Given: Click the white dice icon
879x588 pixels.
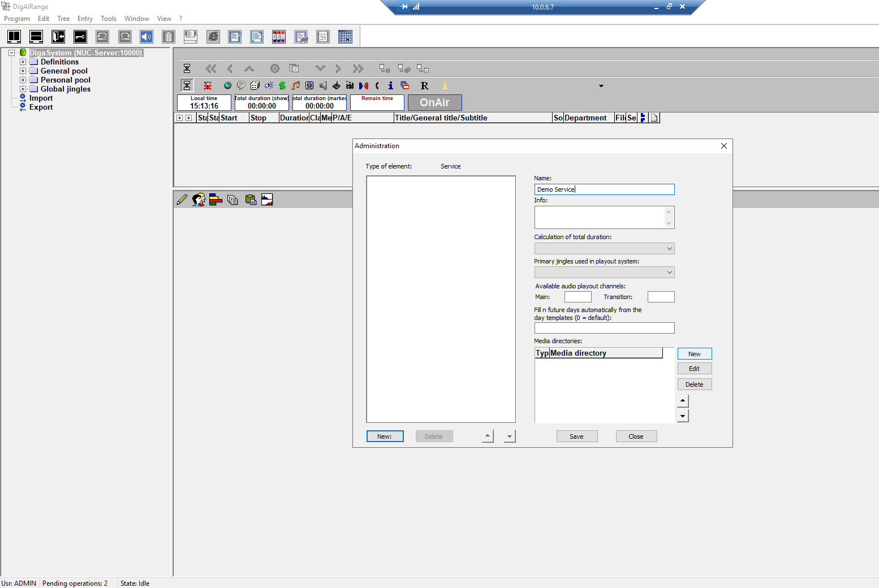Looking at the screenshot, I should pyautogui.click(x=255, y=85).
